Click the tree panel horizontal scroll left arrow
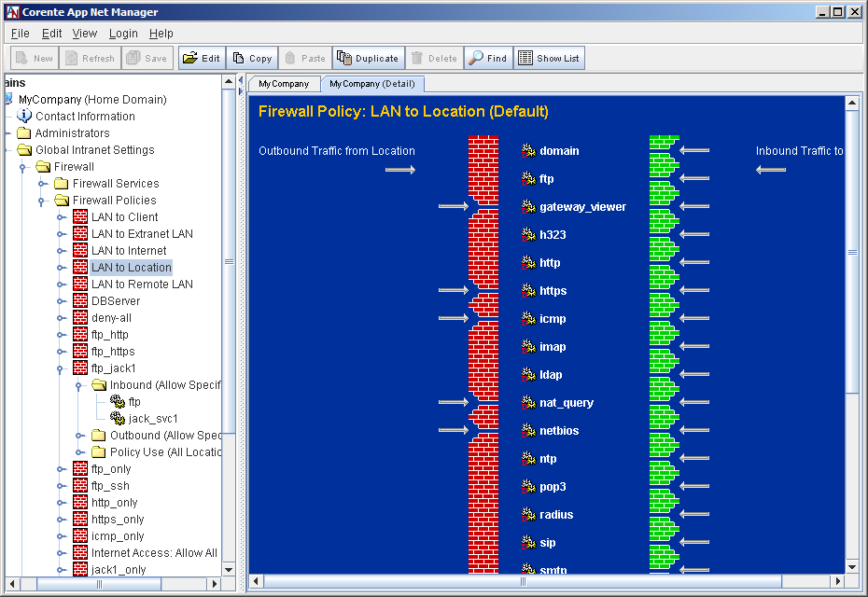Image resolution: width=868 pixels, height=597 pixels. 12,584
